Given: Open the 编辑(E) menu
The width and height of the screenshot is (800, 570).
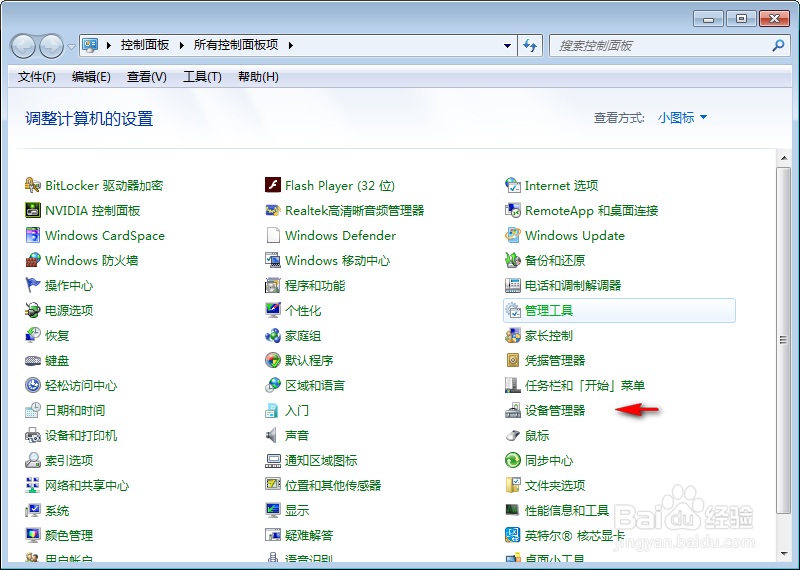Looking at the screenshot, I should pyautogui.click(x=91, y=77).
